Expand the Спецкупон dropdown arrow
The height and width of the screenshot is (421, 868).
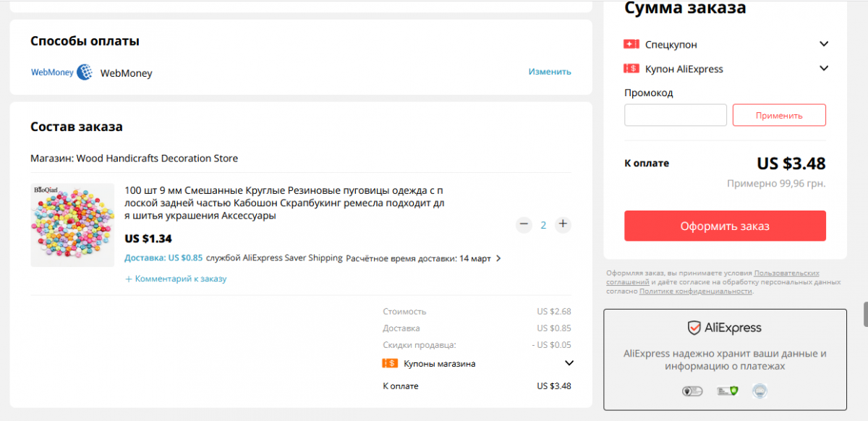coord(823,44)
